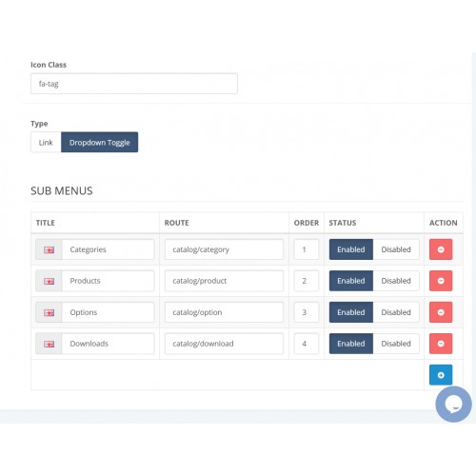
Task: Click the Options title field
Action: (108, 312)
